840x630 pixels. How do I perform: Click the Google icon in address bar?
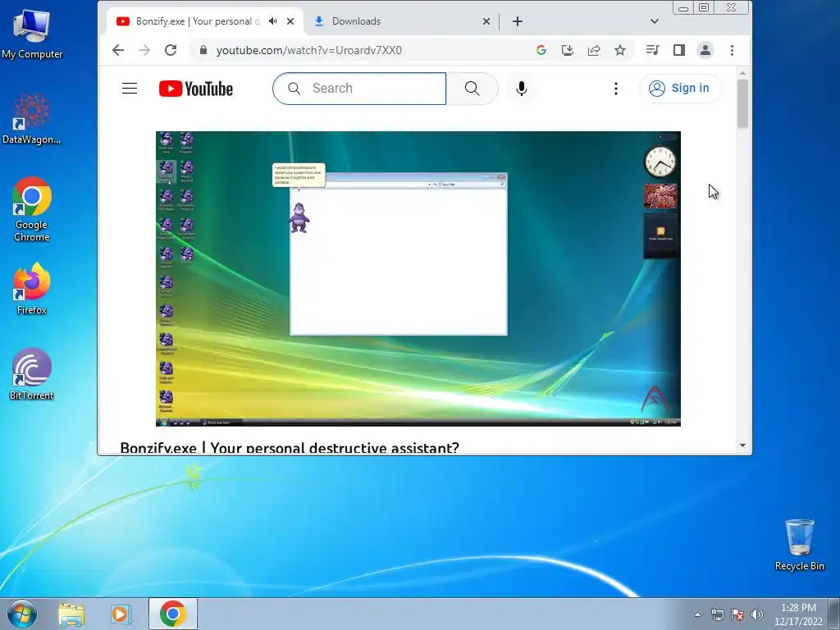541,50
